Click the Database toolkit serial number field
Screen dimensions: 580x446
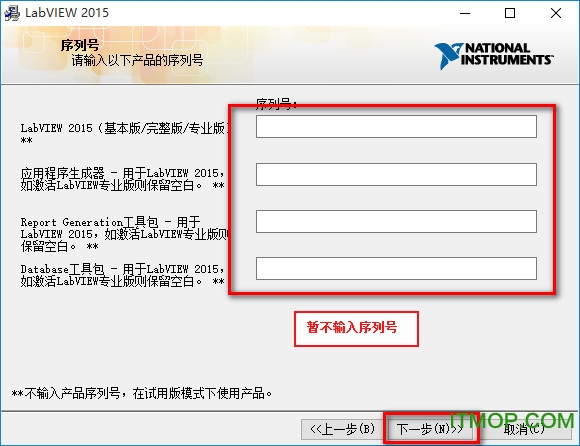(x=396, y=268)
